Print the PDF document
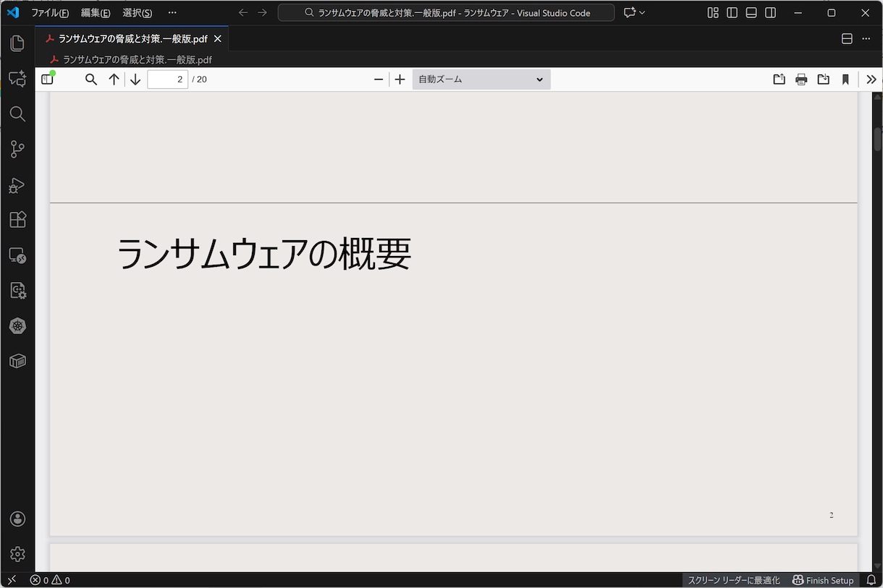883x588 pixels. point(801,80)
